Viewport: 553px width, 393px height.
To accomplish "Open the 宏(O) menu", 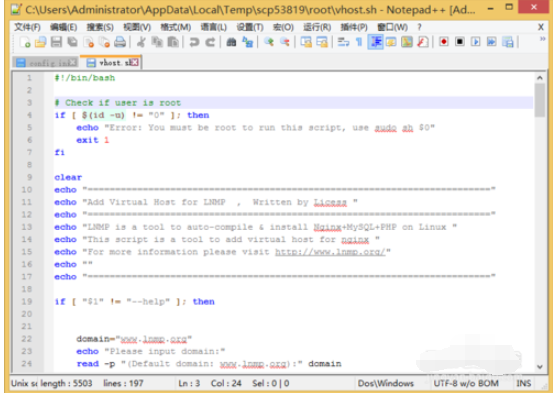I will 283,27.
